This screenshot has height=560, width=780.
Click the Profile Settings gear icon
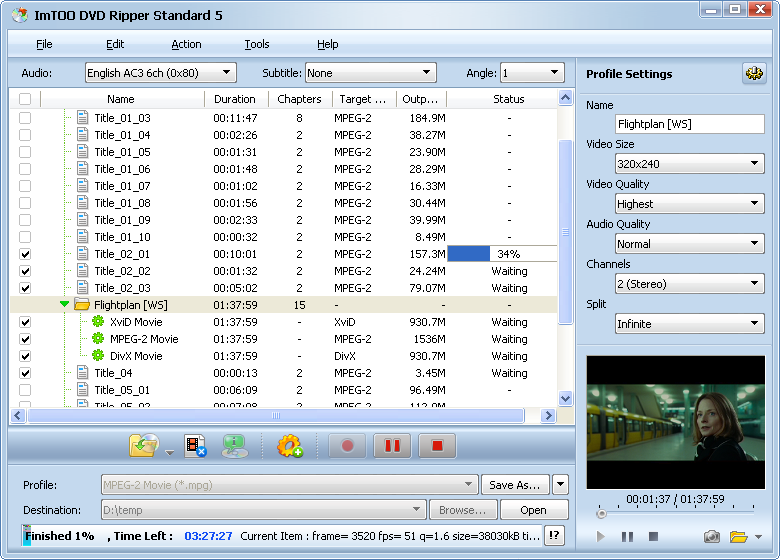pyautogui.click(x=754, y=74)
